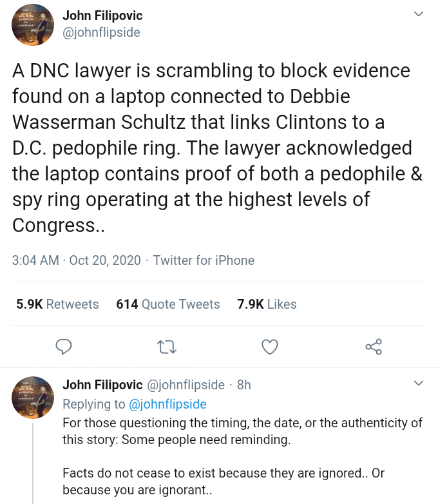Open the main tweet's chevron dropdown menu
The height and width of the screenshot is (504, 438).
pos(419,14)
